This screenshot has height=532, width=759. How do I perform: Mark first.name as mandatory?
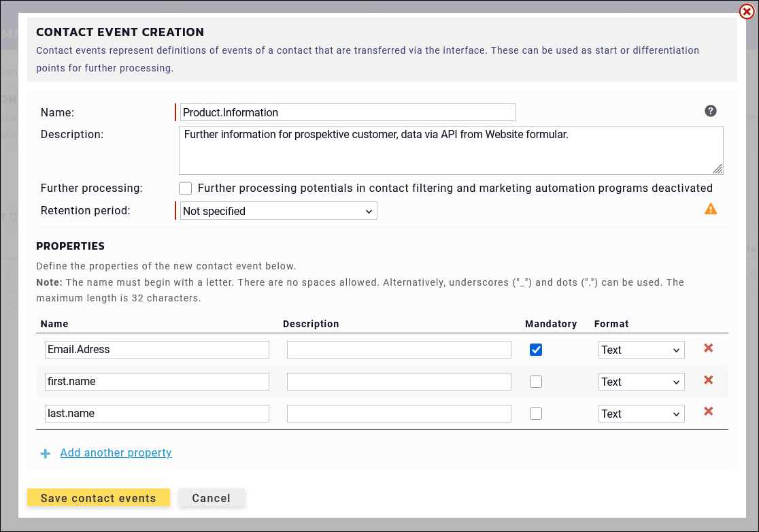point(536,382)
